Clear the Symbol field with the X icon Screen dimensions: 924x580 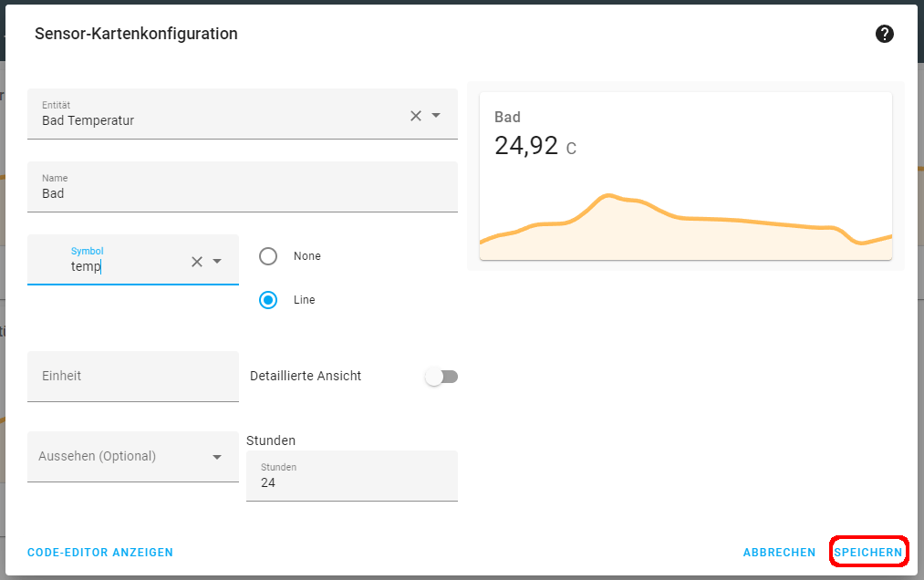click(197, 262)
